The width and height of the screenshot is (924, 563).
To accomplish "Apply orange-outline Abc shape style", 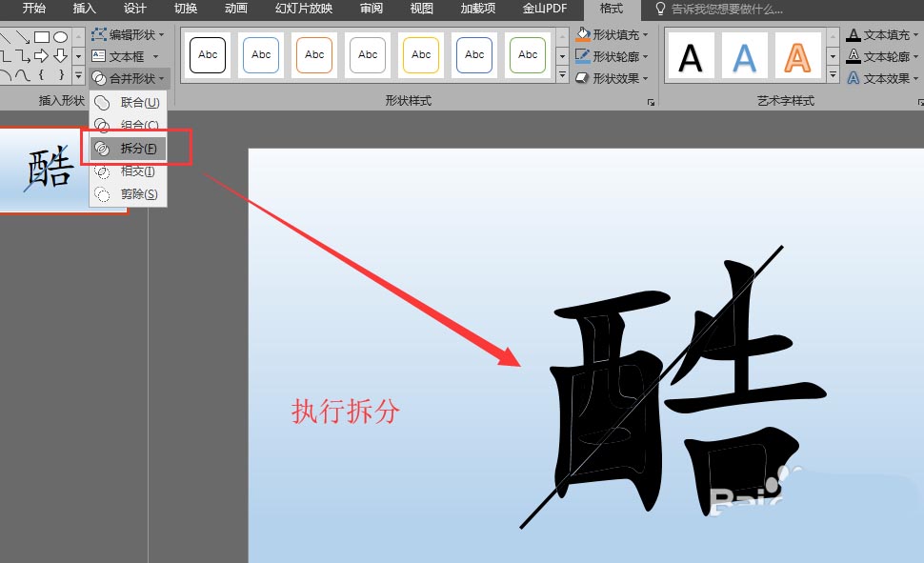I will point(314,55).
